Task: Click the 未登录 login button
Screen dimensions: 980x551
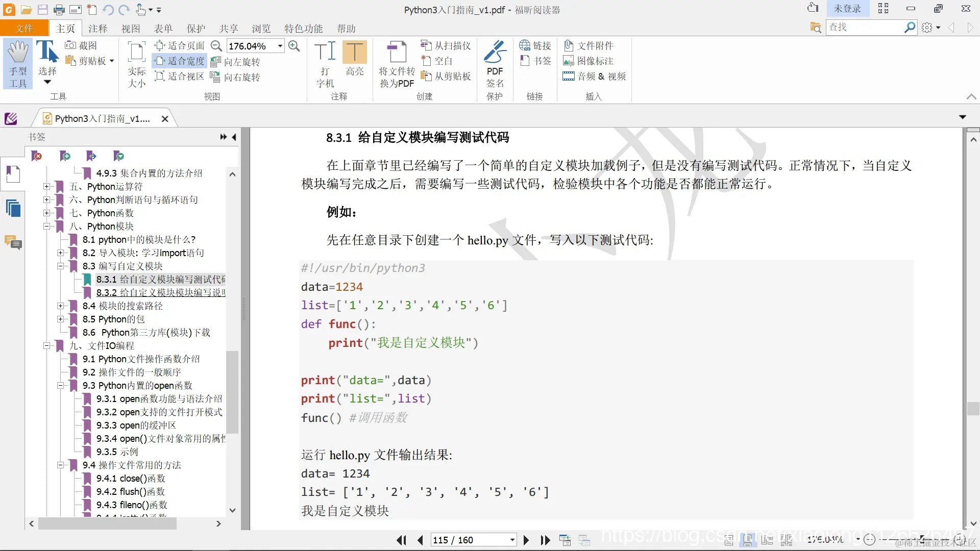Action: click(x=847, y=9)
